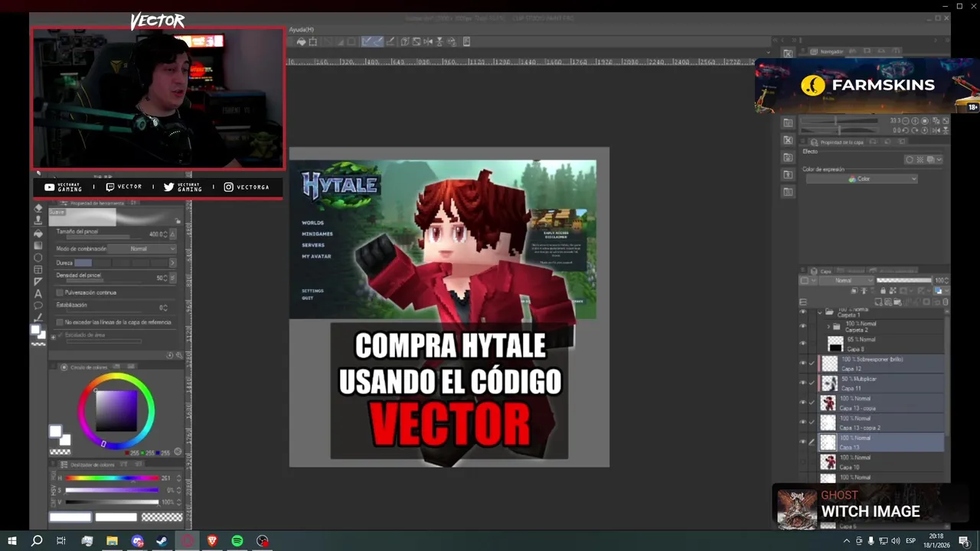Click the lock transparent pixels icon
The width and height of the screenshot is (980, 551).
tap(893, 291)
